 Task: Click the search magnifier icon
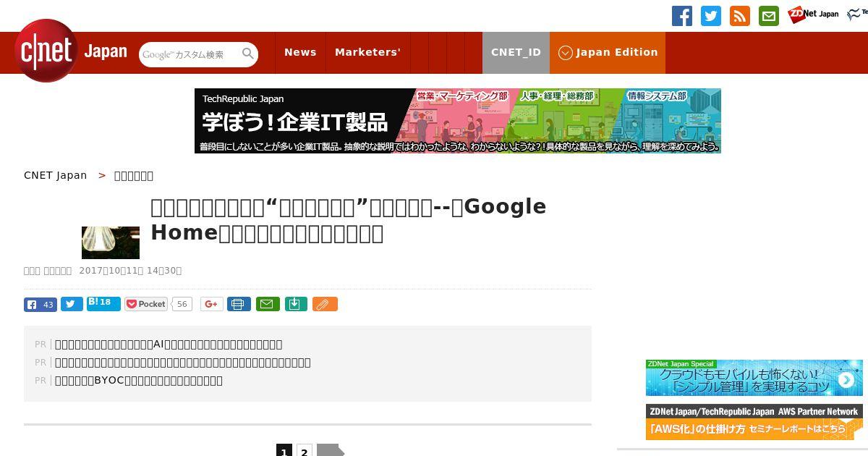click(248, 54)
